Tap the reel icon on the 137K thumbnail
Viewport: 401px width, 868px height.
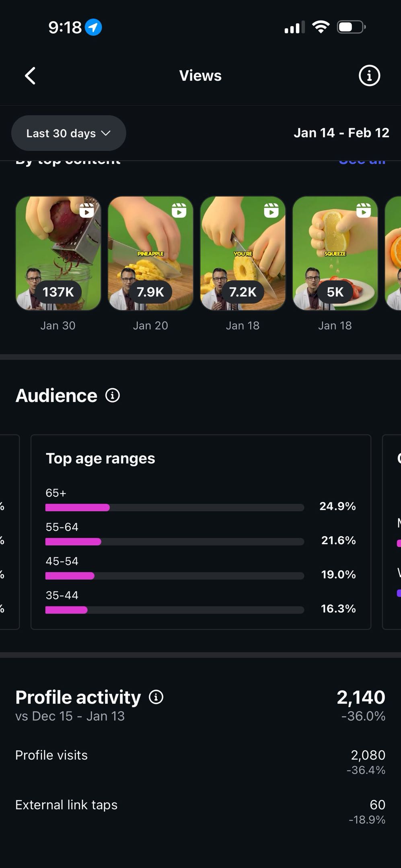(x=86, y=210)
